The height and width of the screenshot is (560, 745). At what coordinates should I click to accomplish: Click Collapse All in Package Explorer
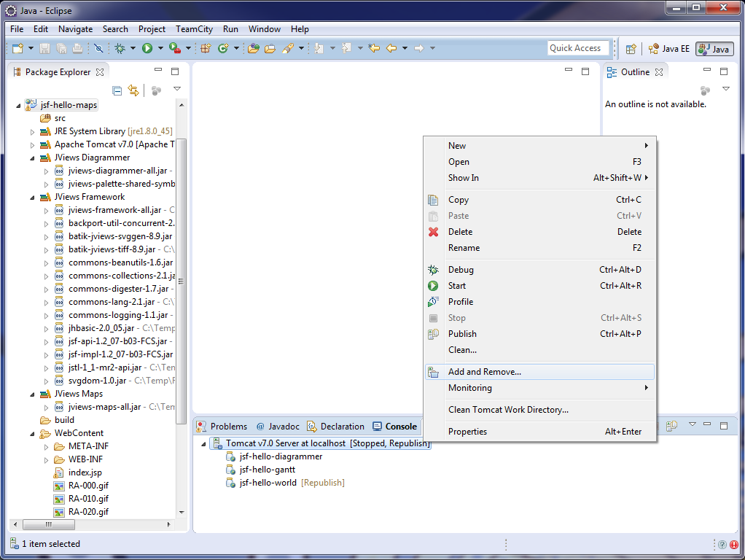[117, 90]
